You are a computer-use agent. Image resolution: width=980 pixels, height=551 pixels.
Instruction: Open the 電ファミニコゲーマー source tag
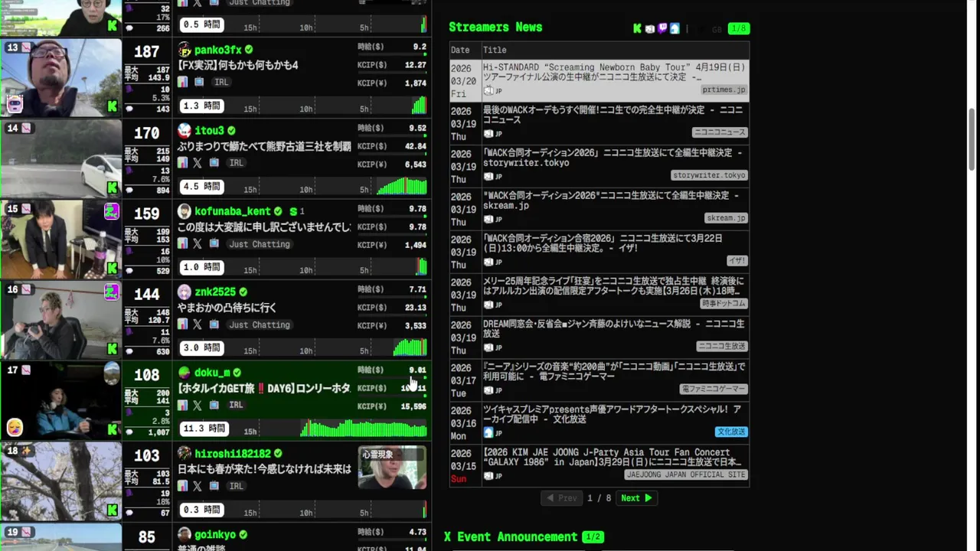point(713,389)
